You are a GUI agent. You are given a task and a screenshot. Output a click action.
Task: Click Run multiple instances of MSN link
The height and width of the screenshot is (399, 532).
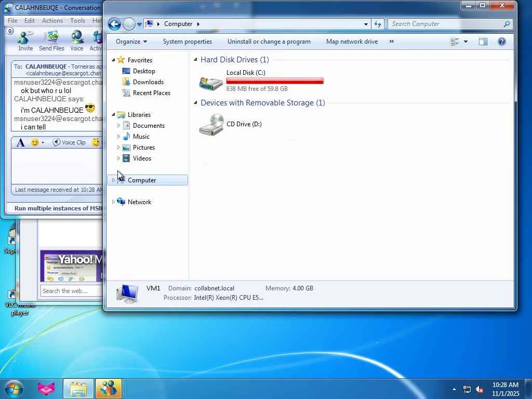(58, 208)
